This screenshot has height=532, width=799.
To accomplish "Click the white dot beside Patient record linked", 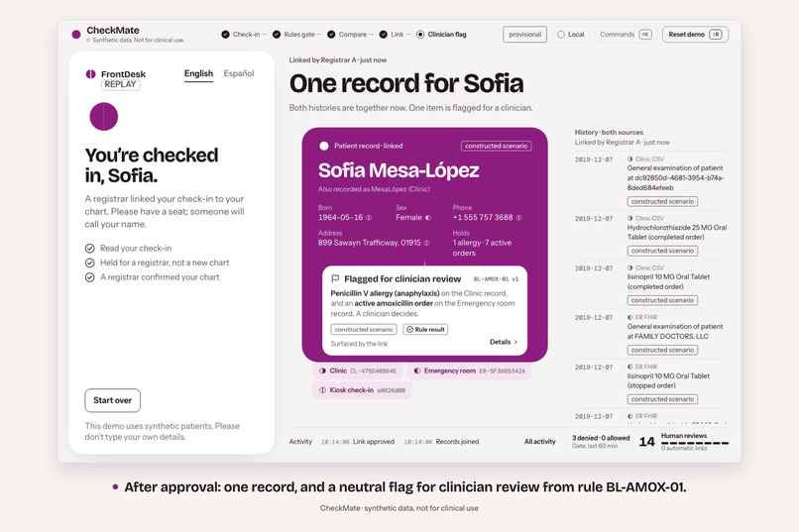I will click(323, 146).
